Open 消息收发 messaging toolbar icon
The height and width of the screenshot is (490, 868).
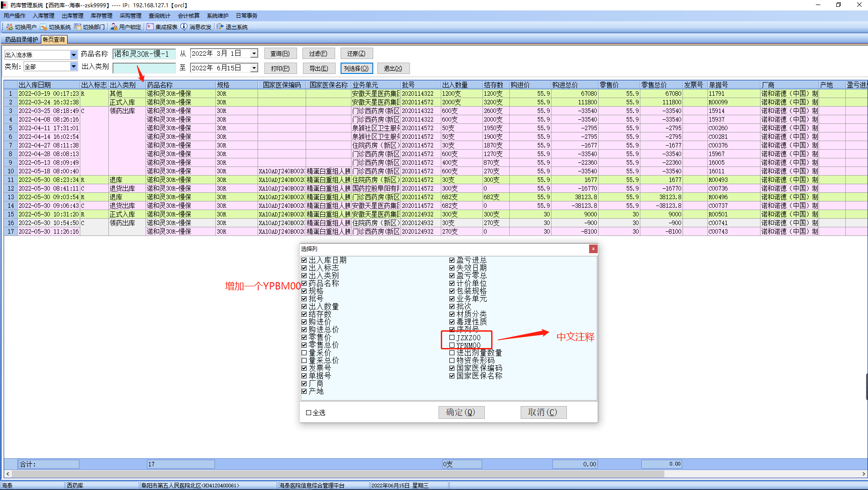pyautogui.click(x=184, y=27)
